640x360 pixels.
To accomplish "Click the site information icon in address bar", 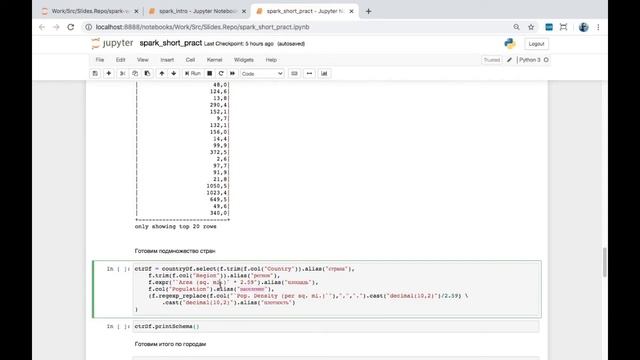I will click(89, 27).
